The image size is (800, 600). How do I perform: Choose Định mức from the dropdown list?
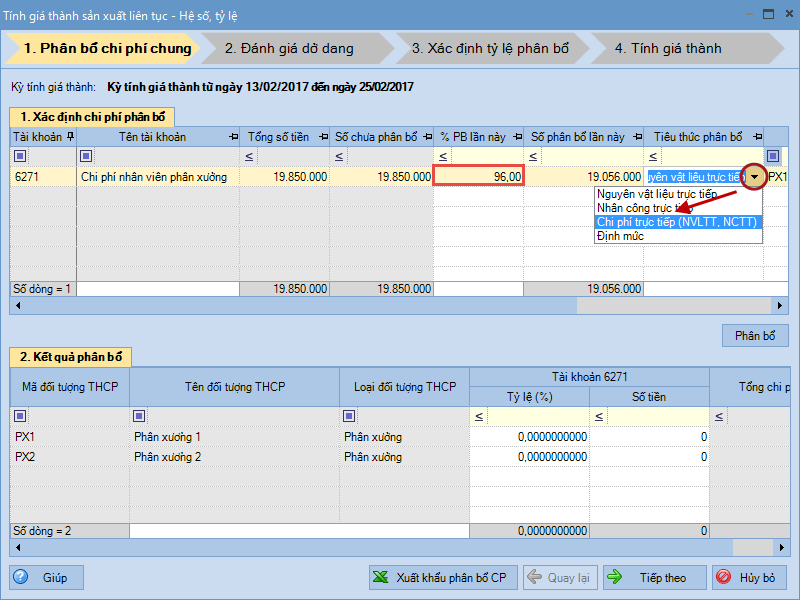point(620,236)
